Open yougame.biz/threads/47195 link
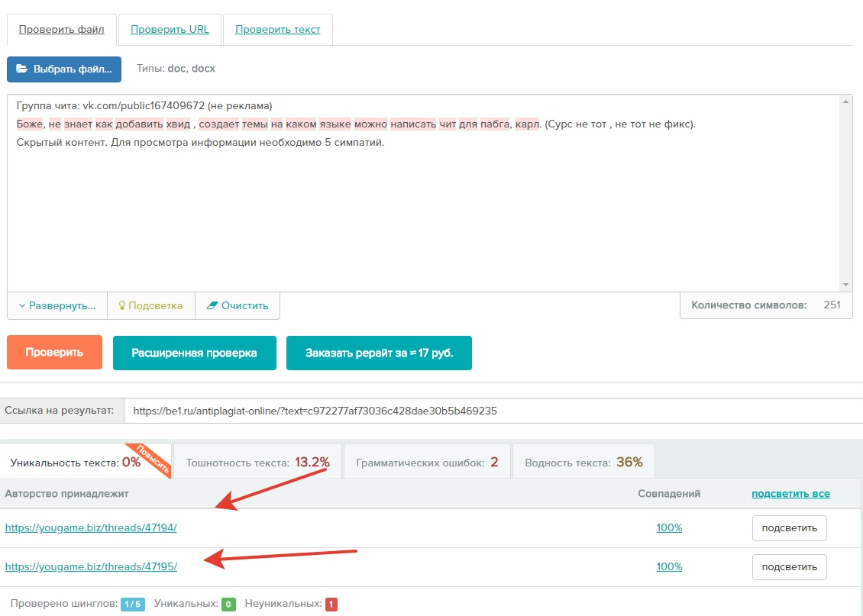The height and width of the screenshot is (616, 863). pyautogui.click(x=91, y=567)
